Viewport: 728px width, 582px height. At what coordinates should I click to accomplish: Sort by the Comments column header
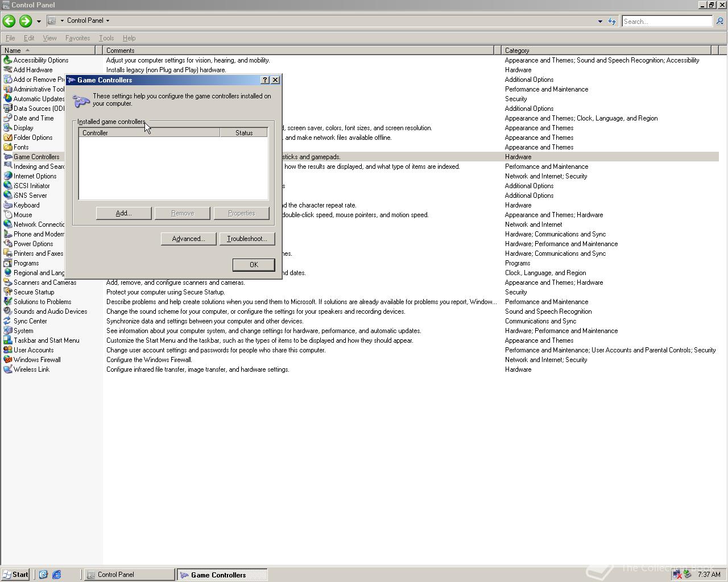click(298, 51)
